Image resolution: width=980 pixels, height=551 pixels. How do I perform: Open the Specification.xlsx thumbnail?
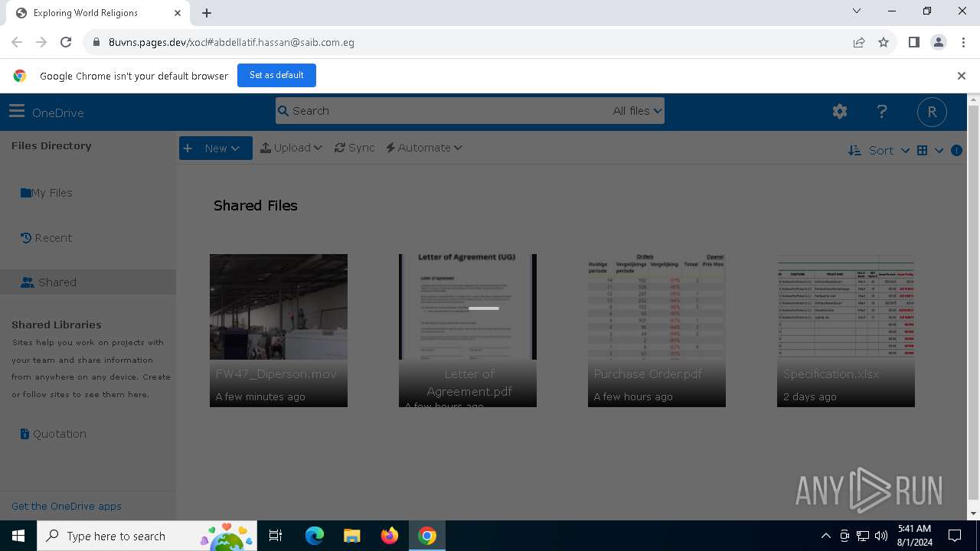click(846, 330)
